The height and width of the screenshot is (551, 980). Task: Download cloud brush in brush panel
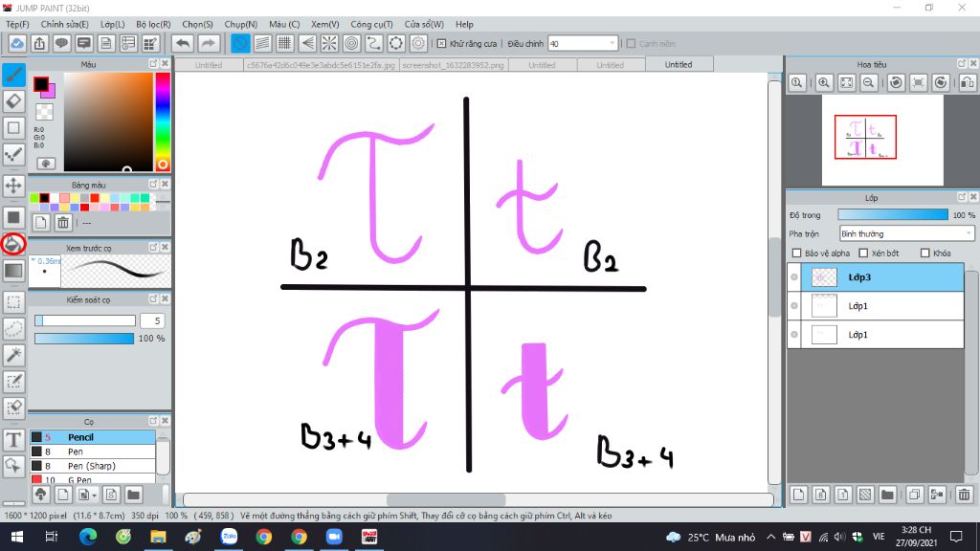(x=40, y=495)
